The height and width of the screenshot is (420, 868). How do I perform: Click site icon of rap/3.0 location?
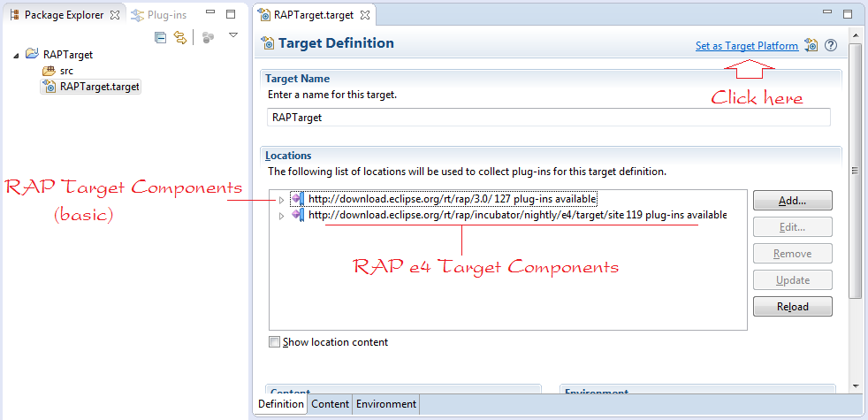[x=299, y=198]
